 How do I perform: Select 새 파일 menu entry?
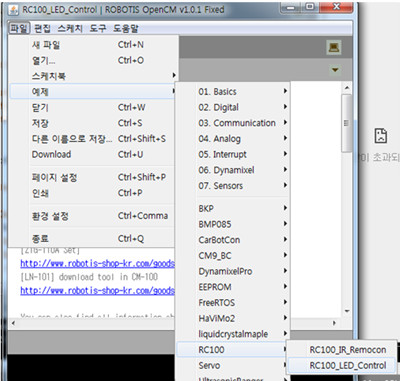pyautogui.click(x=92, y=45)
